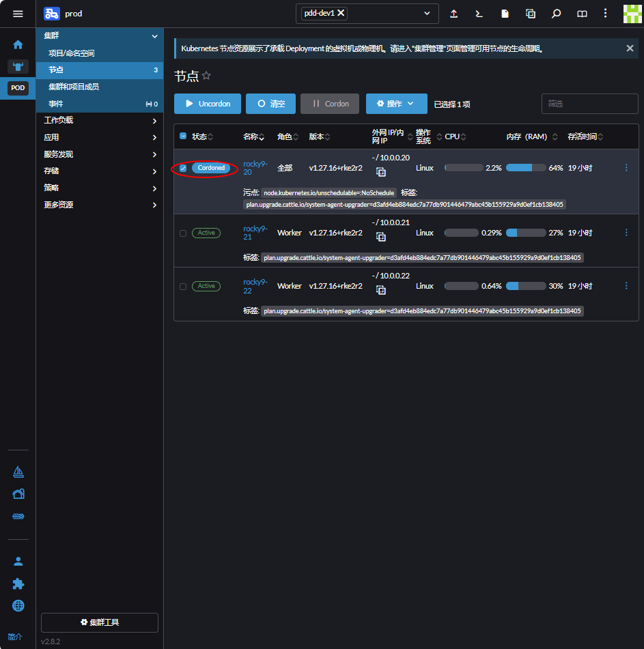Open the person-shaped Users icon in sidebar
Screen dimensions: 644x649
pyautogui.click(x=18, y=562)
